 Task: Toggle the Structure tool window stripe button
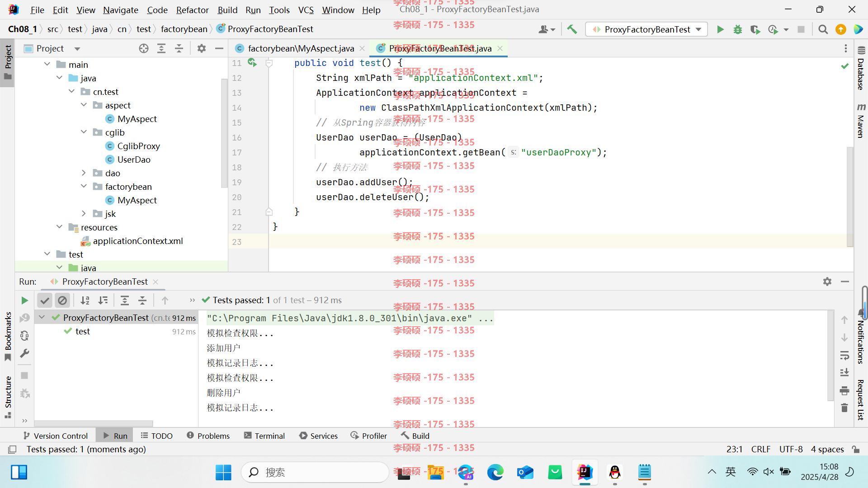(8, 398)
